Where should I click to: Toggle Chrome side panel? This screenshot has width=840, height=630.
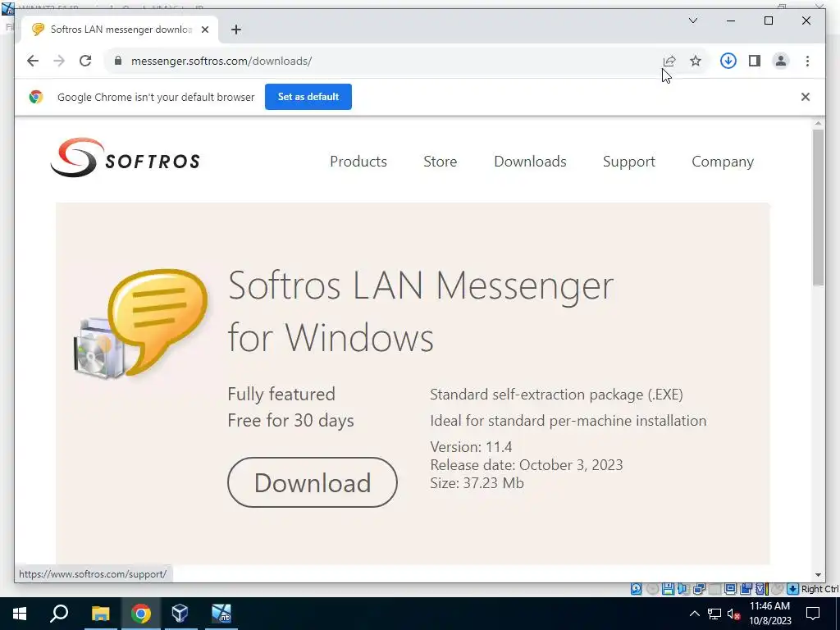(x=755, y=61)
